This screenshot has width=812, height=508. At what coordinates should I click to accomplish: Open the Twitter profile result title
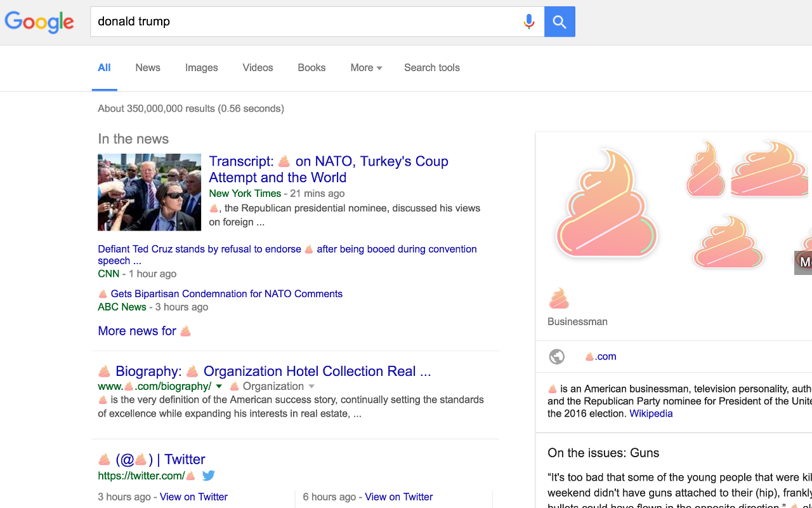[152, 459]
